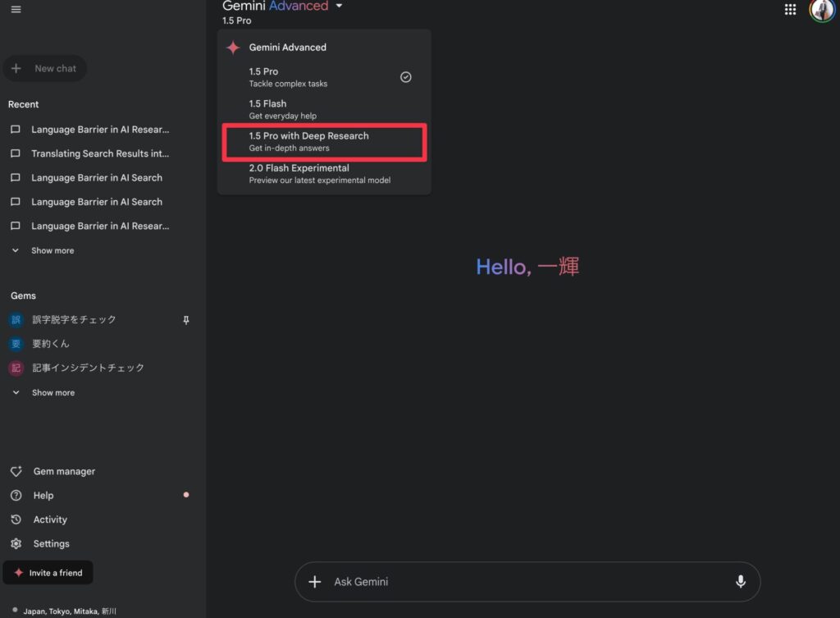The image size is (840, 618).
Task: Open the Google apps grid icon
Action: click(x=791, y=9)
